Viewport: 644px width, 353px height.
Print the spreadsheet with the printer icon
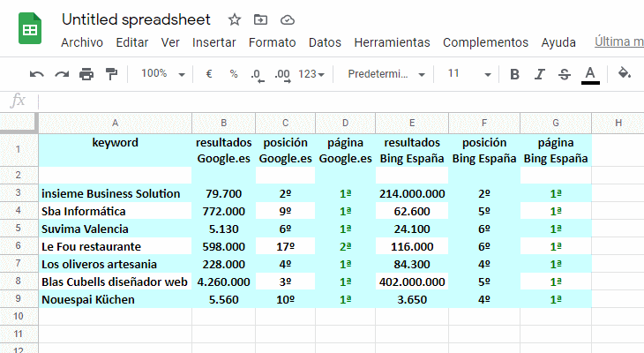(86, 74)
